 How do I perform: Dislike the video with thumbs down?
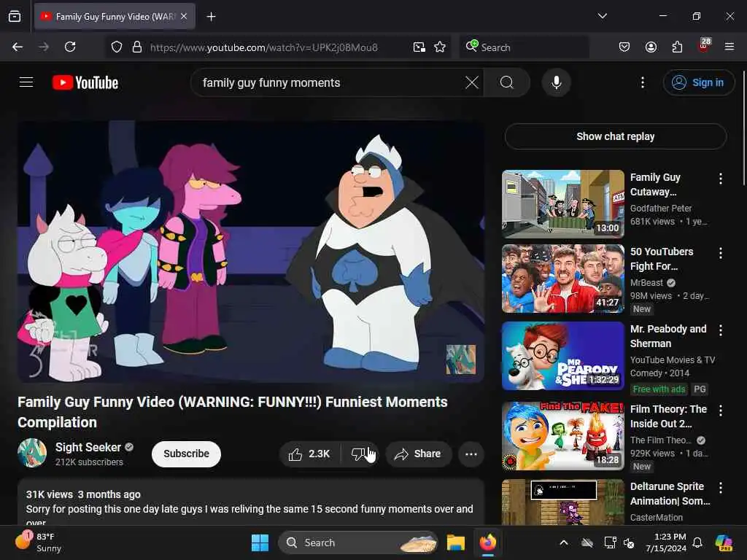click(x=360, y=454)
